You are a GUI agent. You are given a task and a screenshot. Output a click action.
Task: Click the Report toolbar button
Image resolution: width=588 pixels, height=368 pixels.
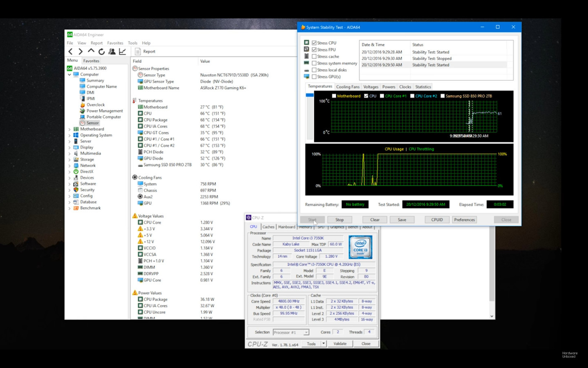tap(145, 52)
